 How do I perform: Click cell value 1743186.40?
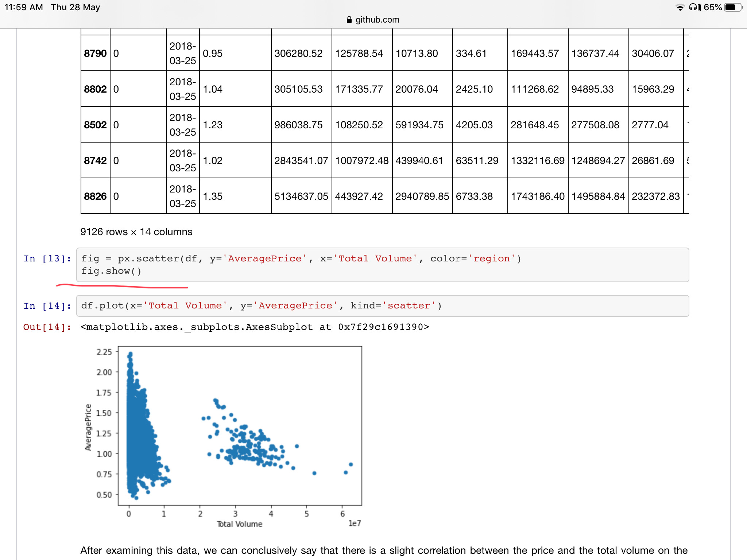pos(538,196)
